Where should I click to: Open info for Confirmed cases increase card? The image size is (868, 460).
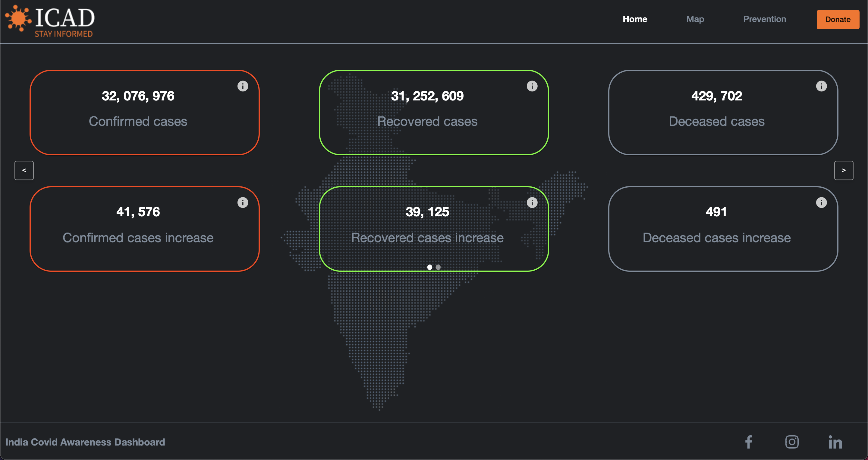(243, 202)
